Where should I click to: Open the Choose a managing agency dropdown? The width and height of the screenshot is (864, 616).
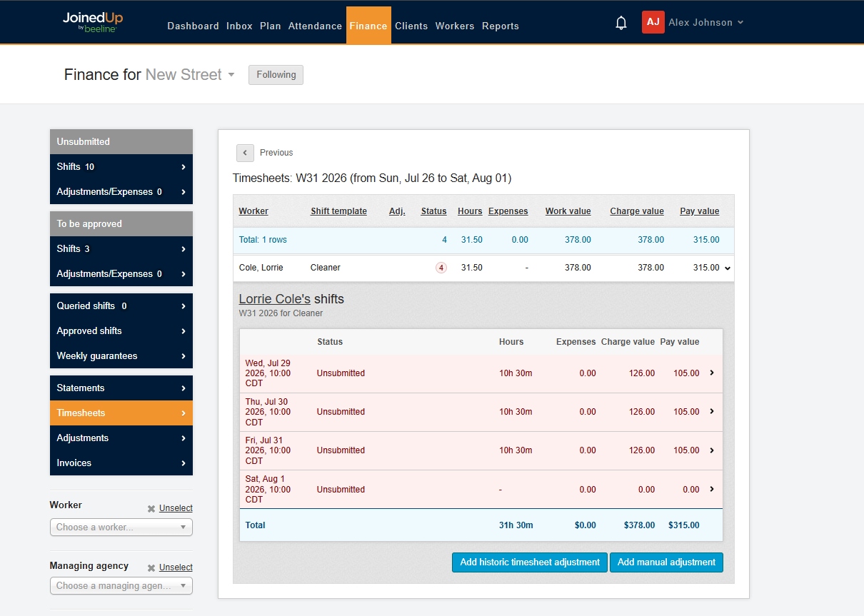point(121,586)
